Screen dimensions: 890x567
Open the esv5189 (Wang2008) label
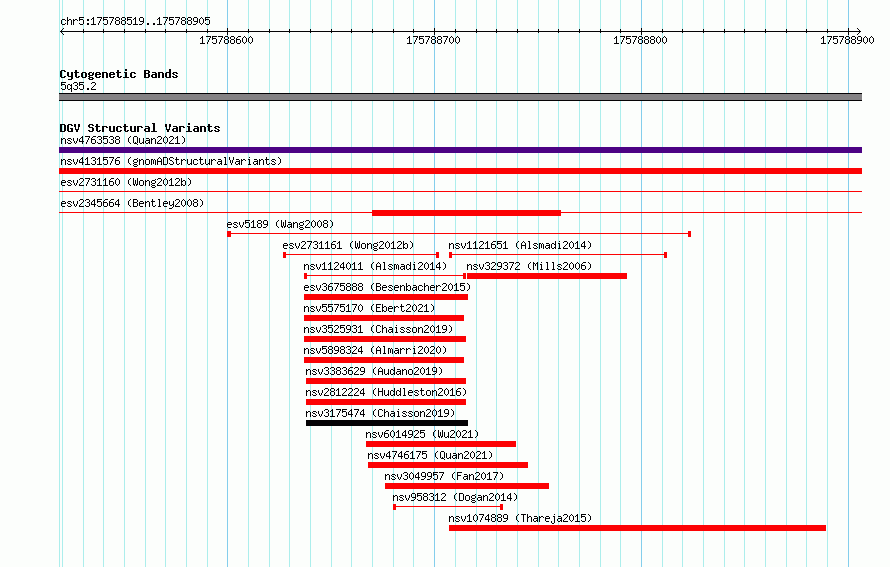coord(280,224)
